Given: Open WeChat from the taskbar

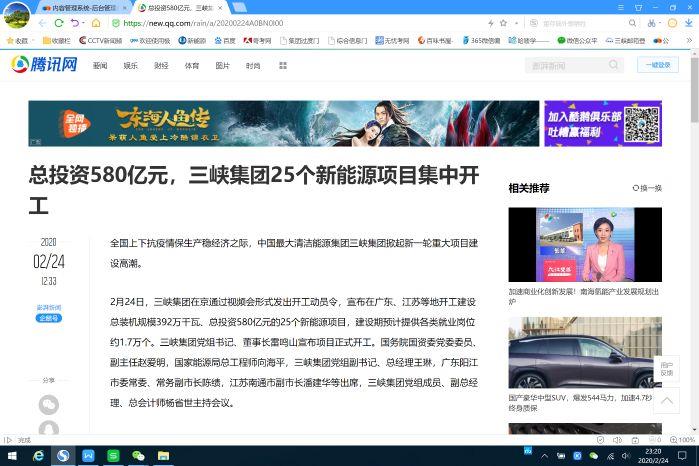Looking at the screenshot, I should [x=138, y=456].
